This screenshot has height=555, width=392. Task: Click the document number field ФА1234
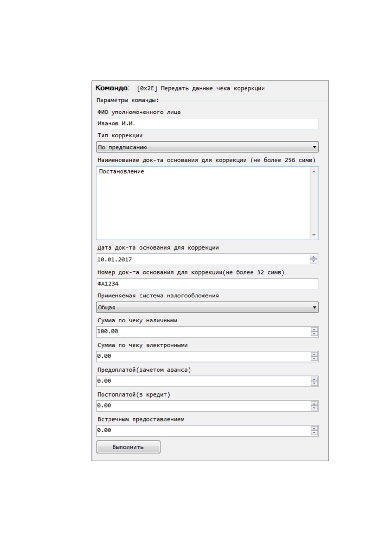click(207, 284)
